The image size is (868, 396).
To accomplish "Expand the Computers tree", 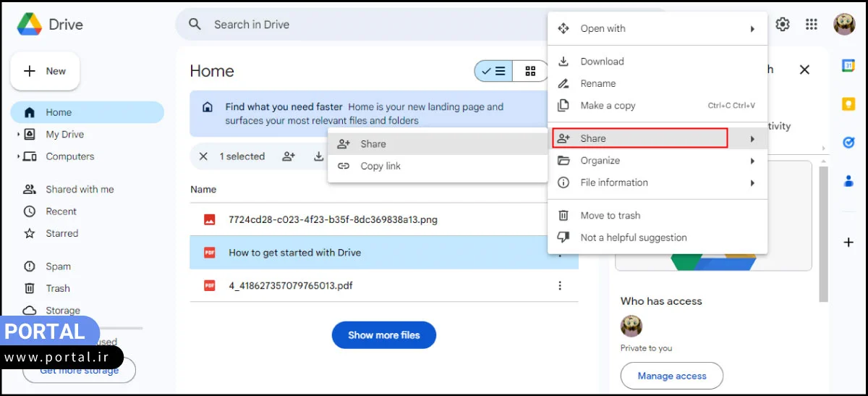I will point(18,156).
